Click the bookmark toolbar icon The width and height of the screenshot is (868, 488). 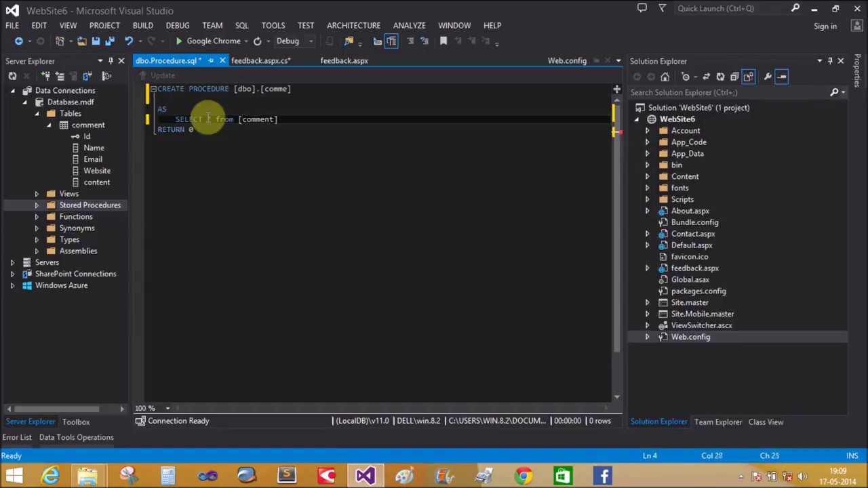pos(443,41)
